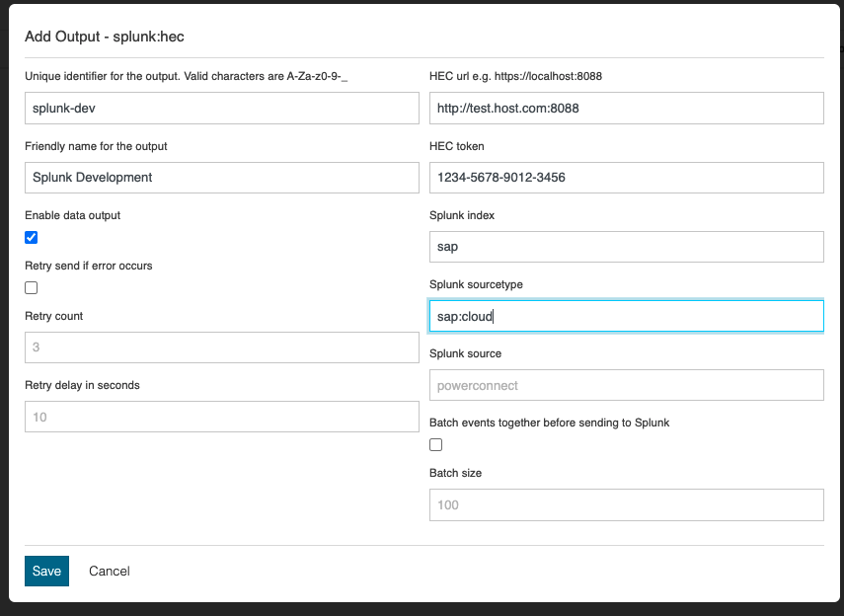Select the Splunk source field showing powerconnect
The width and height of the screenshot is (844, 616).
pyautogui.click(x=626, y=385)
